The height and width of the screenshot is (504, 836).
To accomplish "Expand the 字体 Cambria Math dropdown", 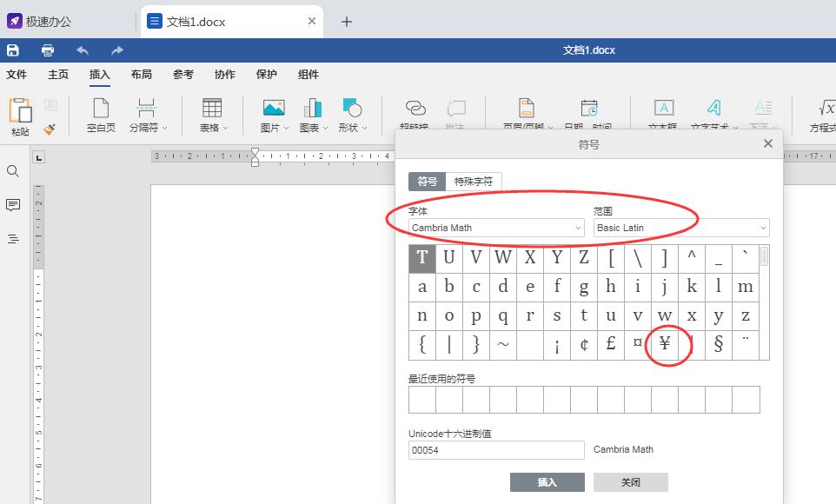I will click(x=496, y=228).
